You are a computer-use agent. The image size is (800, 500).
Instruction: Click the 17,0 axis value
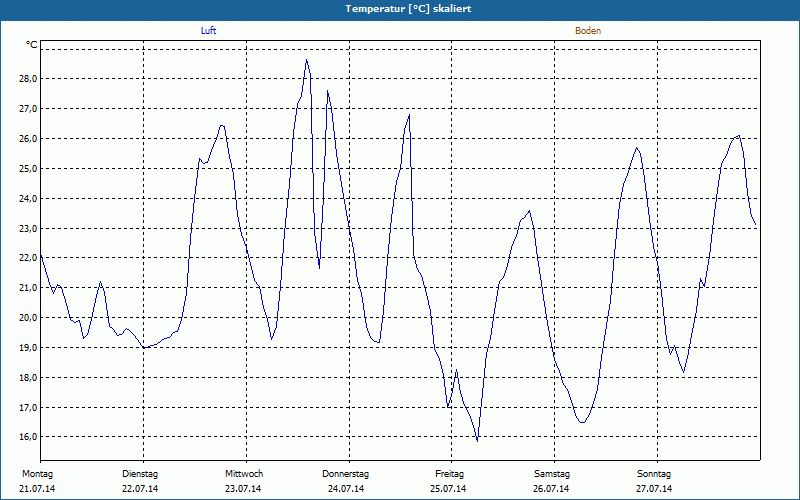click(x=28, y=408)
